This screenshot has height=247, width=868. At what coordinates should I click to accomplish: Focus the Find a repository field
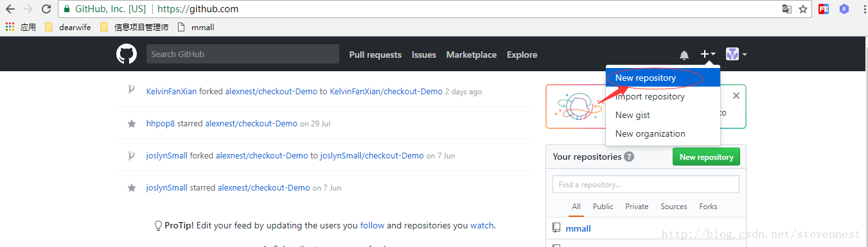[646, 184]
